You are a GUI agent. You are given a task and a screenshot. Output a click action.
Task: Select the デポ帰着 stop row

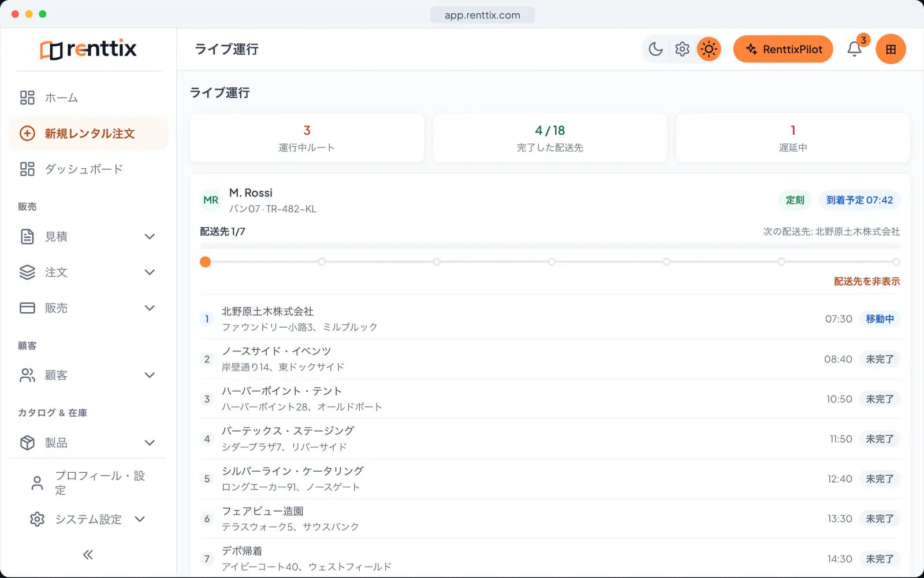coord(550,558)
